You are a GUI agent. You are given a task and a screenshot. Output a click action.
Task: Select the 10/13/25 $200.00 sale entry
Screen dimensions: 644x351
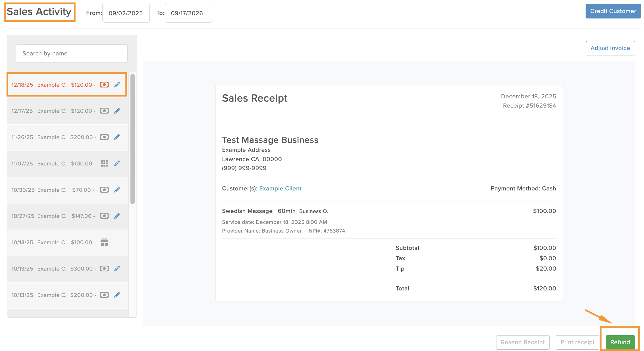(68, 295)
